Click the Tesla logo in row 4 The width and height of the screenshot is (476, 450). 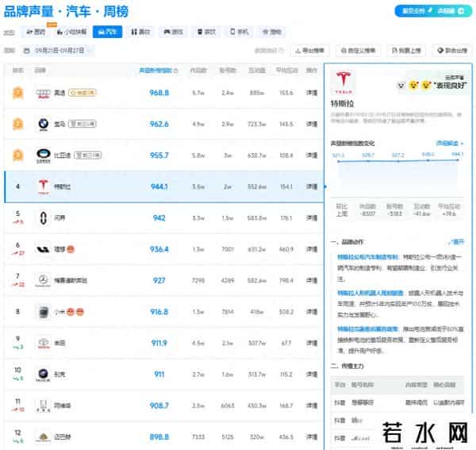[43, 186]
